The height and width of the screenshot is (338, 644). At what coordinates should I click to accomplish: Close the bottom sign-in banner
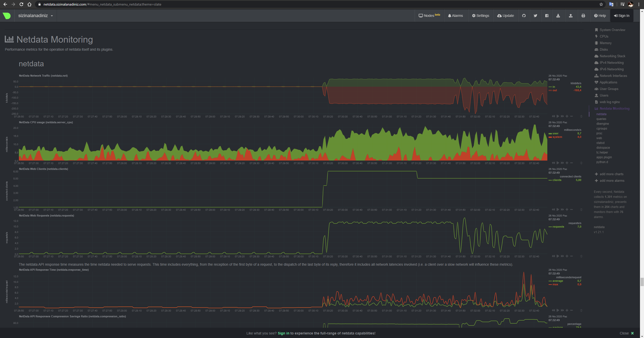(627, 333)
